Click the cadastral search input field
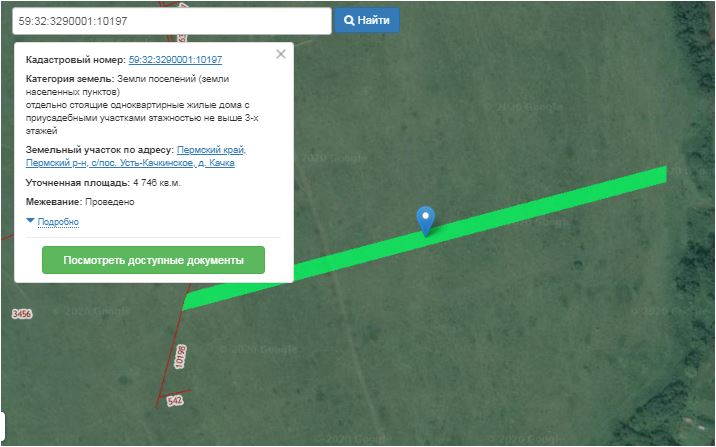Image resolution: width=716 pixels, height=447 pixels. 172,21
